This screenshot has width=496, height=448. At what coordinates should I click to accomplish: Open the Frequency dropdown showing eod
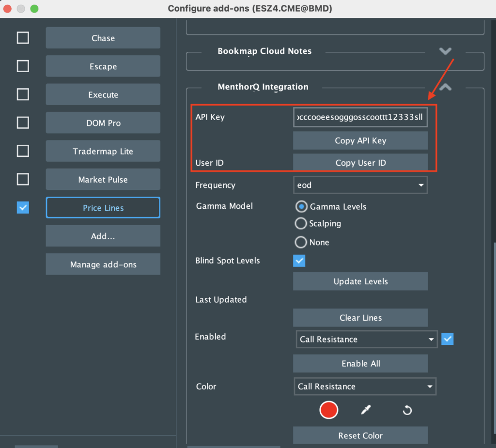point(360,185)
